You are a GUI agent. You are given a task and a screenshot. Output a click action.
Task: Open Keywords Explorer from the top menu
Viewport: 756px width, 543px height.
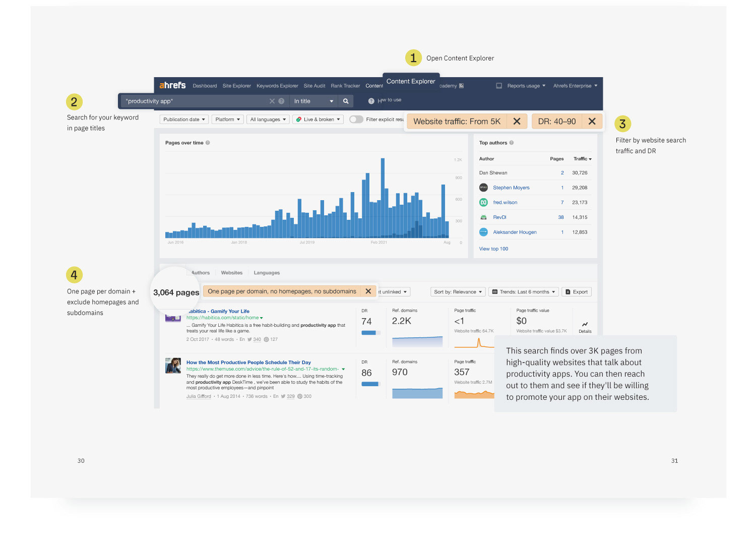(277, 86)
